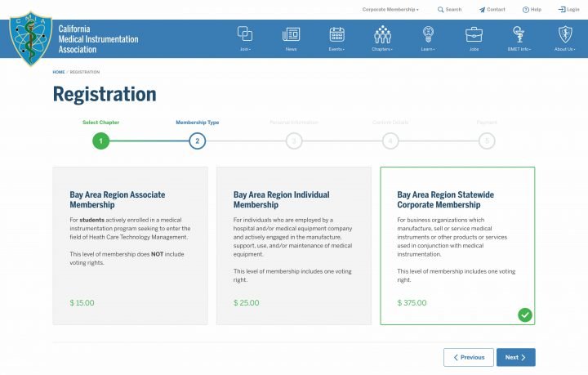Click the Registration page heading
Viewport: 588px width, 375px height.
(x=105, y=94)
